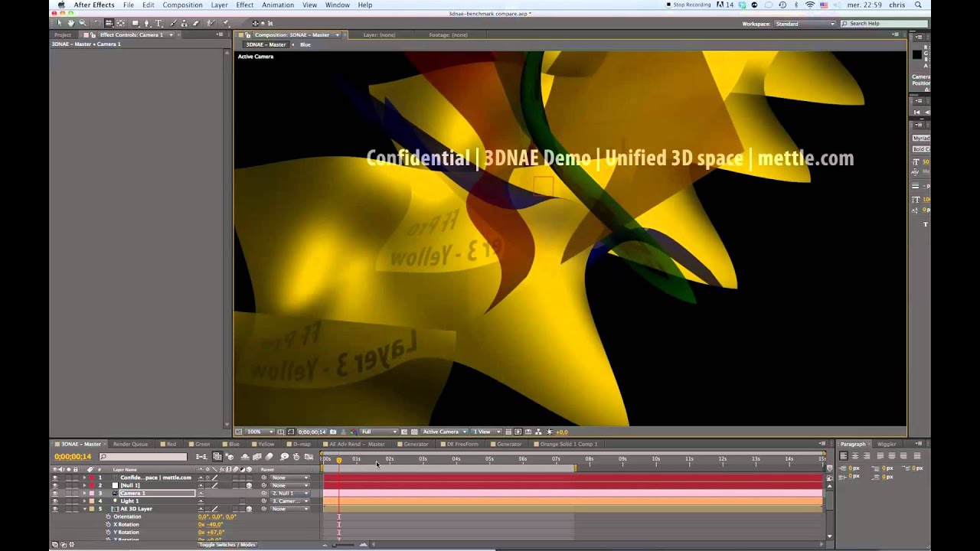Toggle Orientation stopwatch for AE 3D Layer
The height and width of the screenshot is (551, 980).
pyautogui.click(x=108, y=517)
